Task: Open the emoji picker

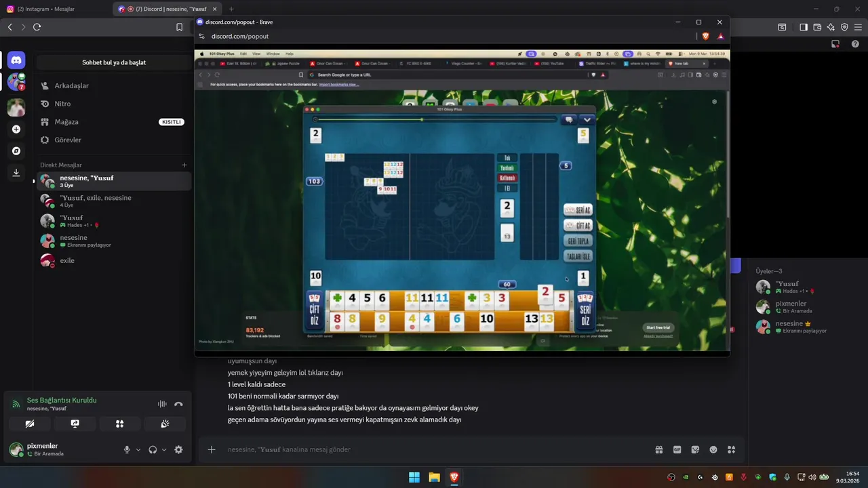Action: (x=713, y=449)
